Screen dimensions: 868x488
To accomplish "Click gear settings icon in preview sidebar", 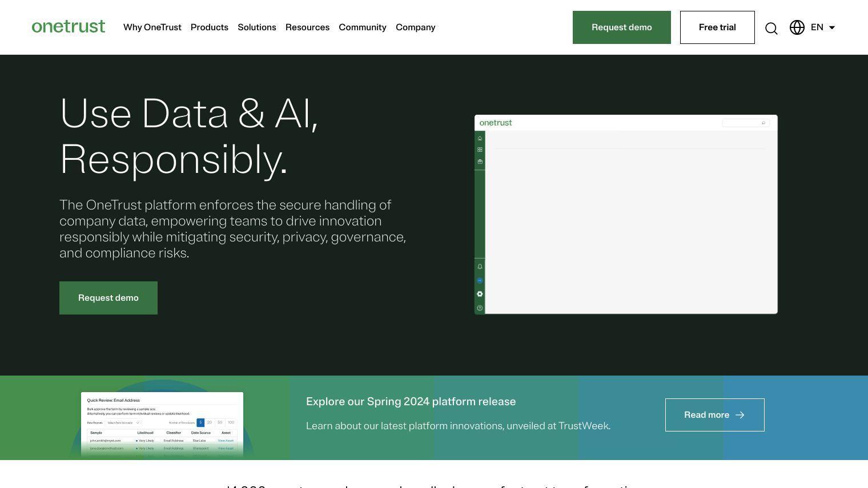I will click(x=480, y=294).
